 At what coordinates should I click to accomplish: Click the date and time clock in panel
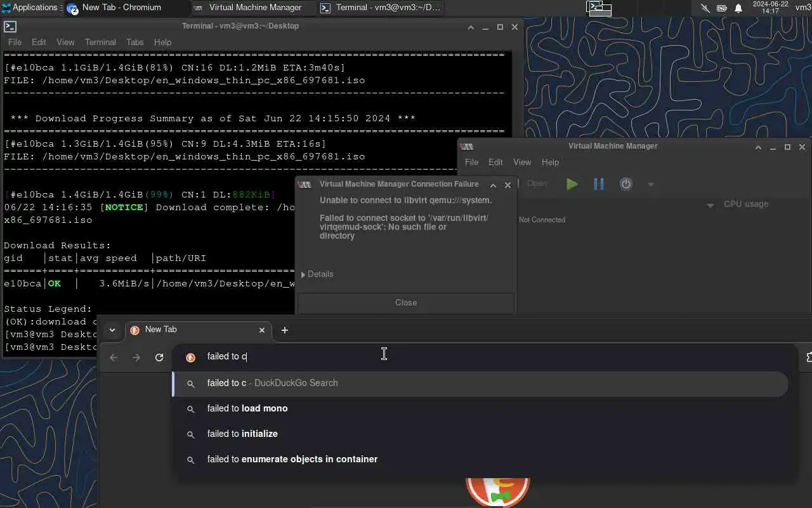770,8
